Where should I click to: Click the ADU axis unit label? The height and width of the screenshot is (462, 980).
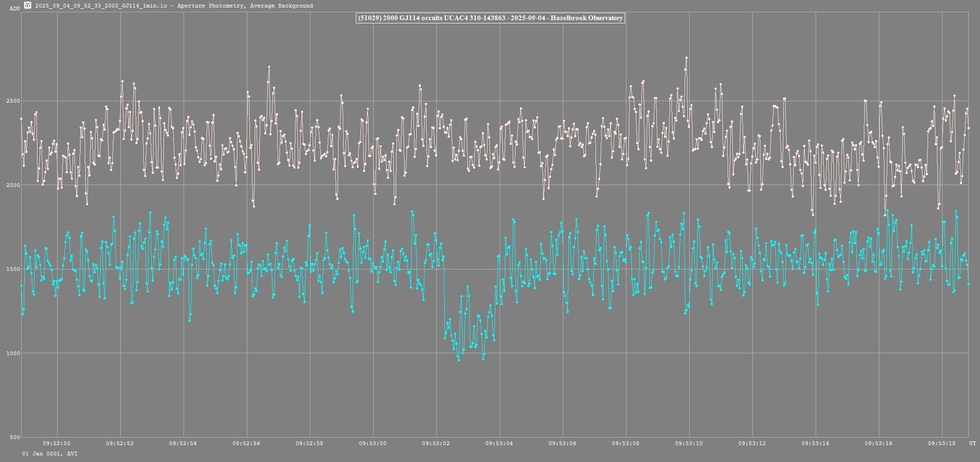15,8
